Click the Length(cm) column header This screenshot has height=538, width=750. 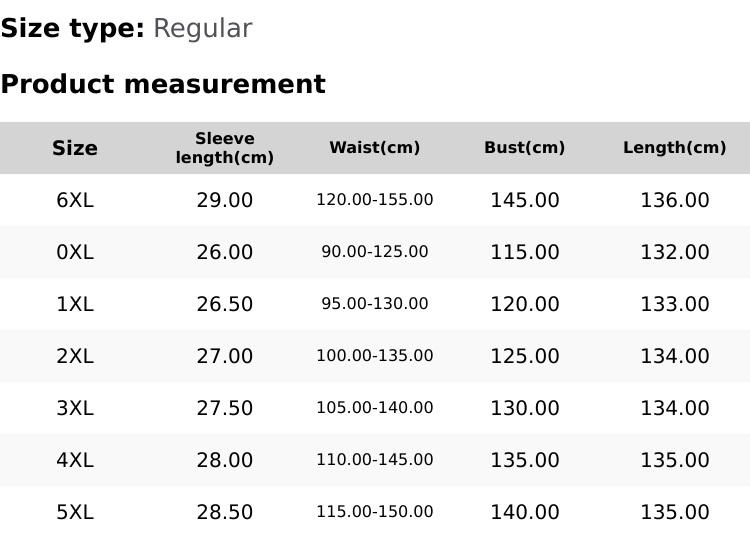click(675, 148)
